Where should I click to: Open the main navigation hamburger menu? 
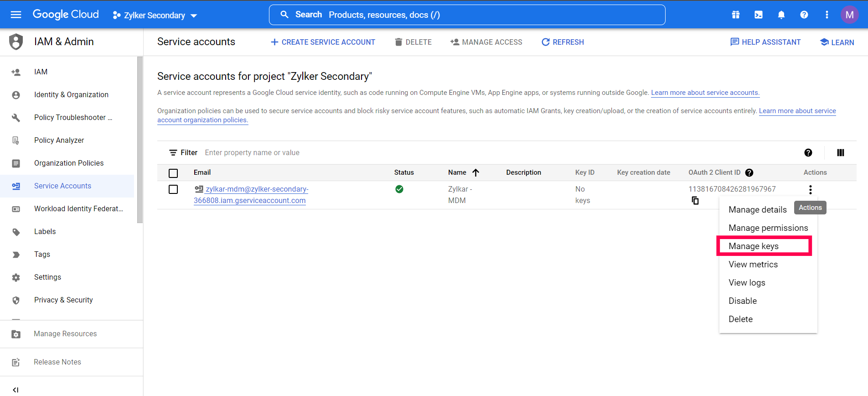[x=16, y=15]
